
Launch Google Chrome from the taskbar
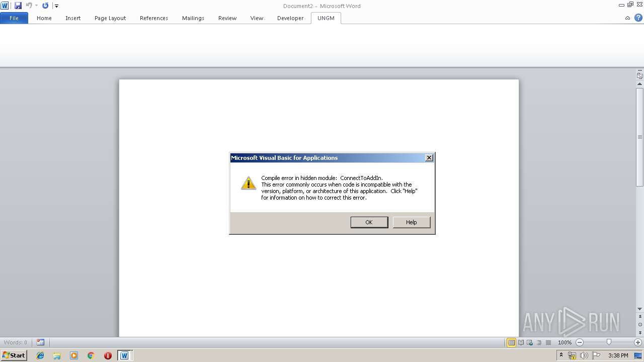[x=91, y=355]
